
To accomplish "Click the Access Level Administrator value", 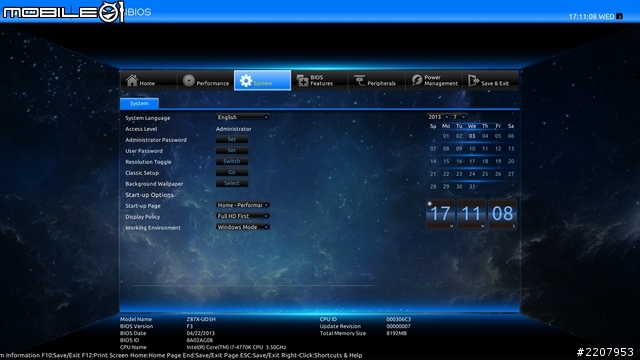I will [x=233, y=129].
